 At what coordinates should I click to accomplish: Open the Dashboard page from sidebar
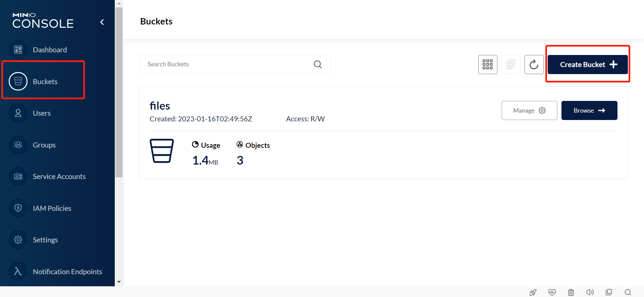click(x=49, y=50)
